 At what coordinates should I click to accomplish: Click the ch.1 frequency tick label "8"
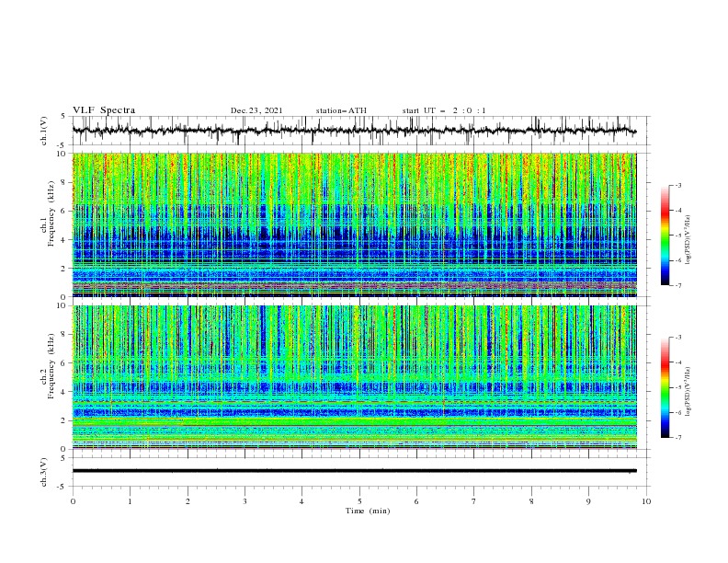(x=64, y=182)
